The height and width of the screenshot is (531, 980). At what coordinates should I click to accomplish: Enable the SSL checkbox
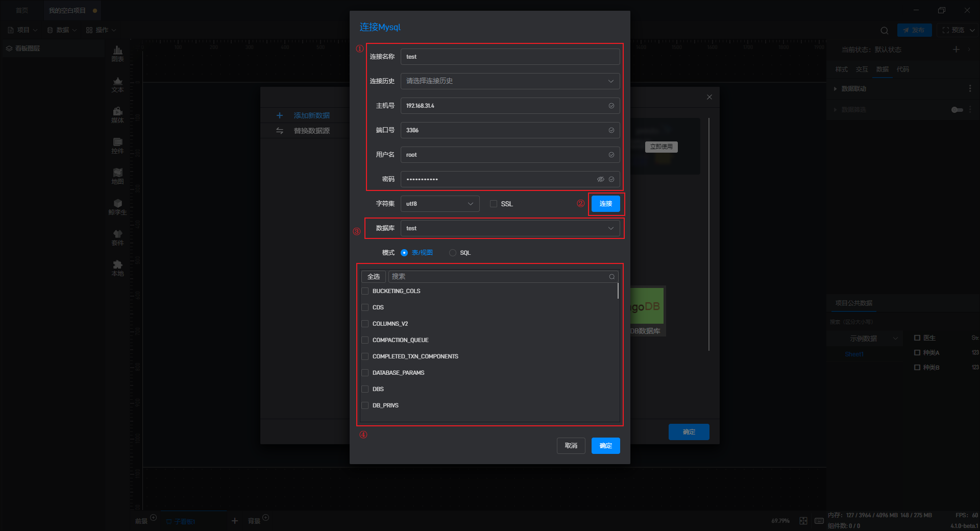tap(494, 204)
